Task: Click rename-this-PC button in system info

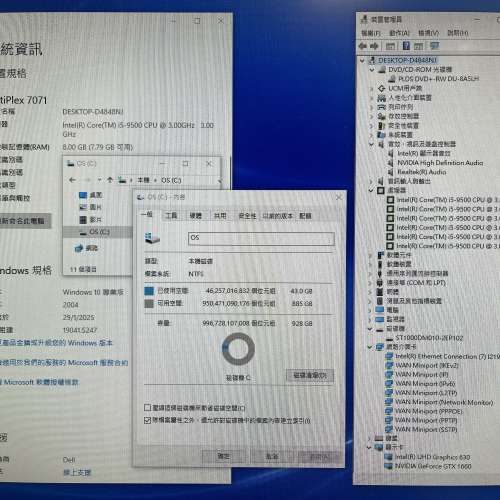Action: (25, 221)
